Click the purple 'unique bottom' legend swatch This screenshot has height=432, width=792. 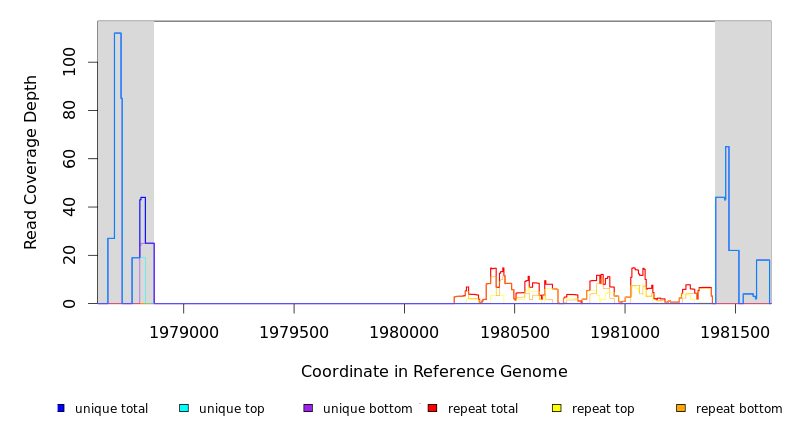tap(308, 408)
